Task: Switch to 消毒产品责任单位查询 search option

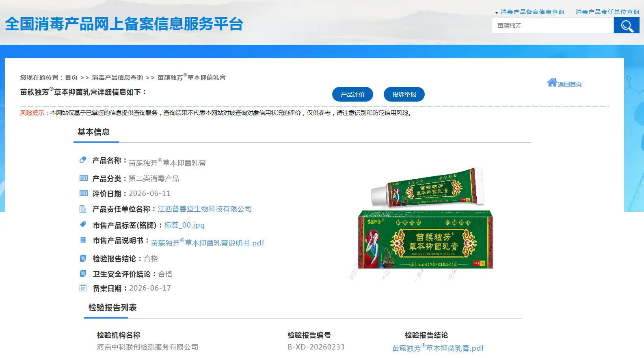Action: [x=607, y=12]
